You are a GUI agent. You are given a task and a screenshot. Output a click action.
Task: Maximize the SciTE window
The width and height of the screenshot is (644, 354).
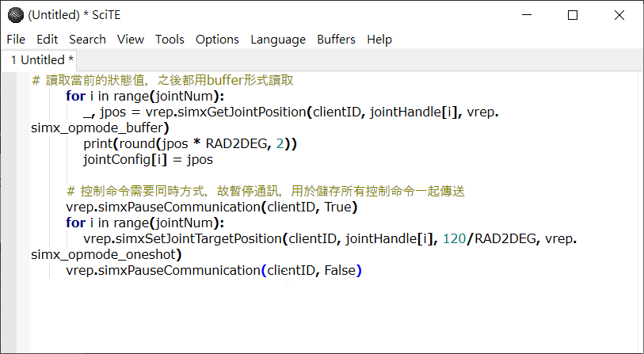[x=573, y=15]
